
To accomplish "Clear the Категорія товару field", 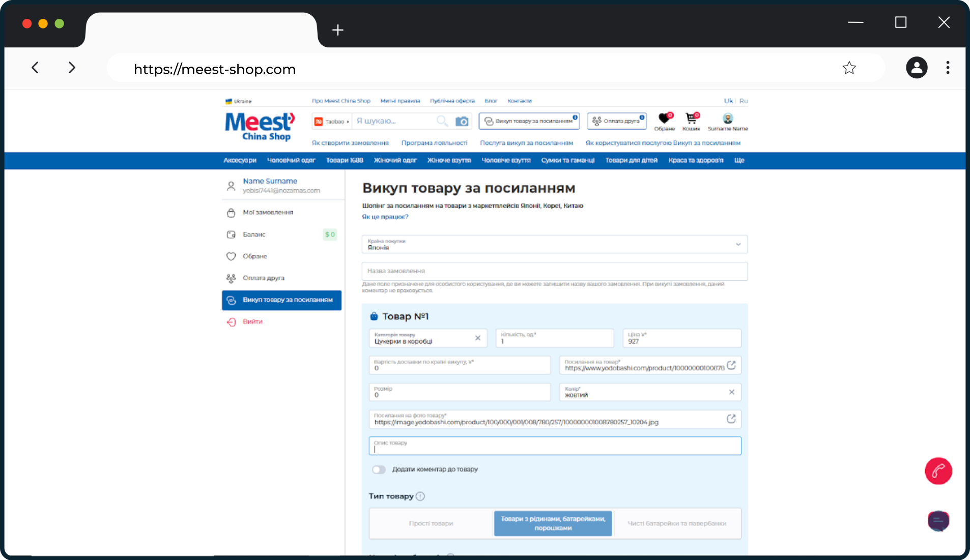I will click(478, 338).
